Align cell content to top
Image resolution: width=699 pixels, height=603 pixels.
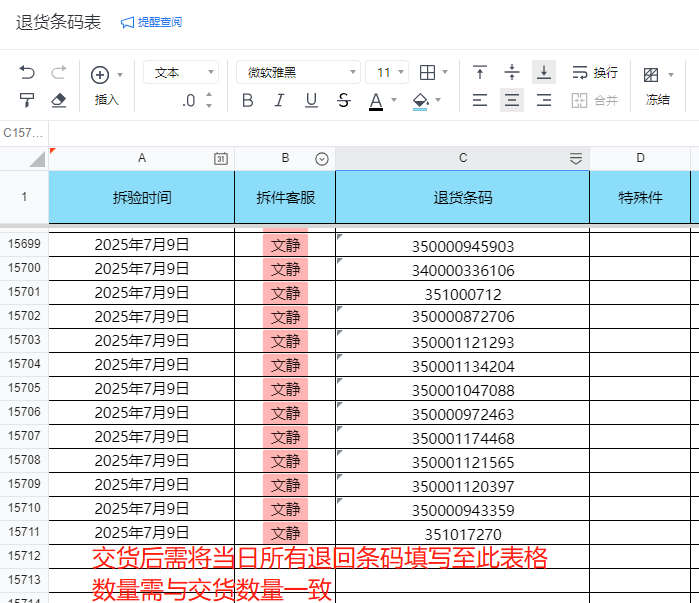(480, 73)
